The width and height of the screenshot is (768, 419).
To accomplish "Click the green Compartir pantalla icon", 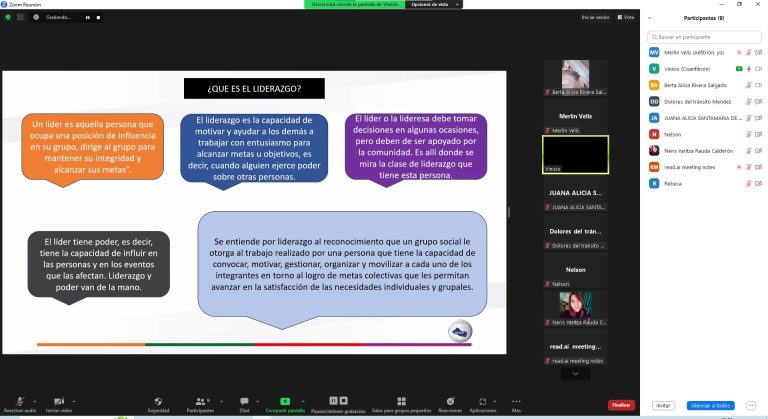I will 285,401.
